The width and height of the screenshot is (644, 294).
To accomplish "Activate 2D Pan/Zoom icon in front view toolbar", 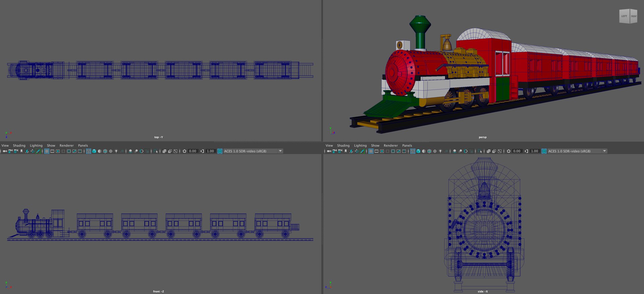I will 33,151.
